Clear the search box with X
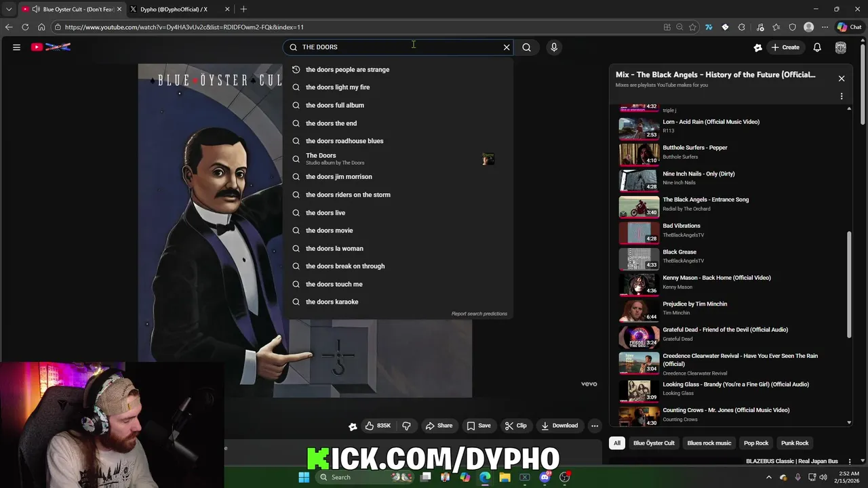The image size is (868, 488). [x=506, y=47]
